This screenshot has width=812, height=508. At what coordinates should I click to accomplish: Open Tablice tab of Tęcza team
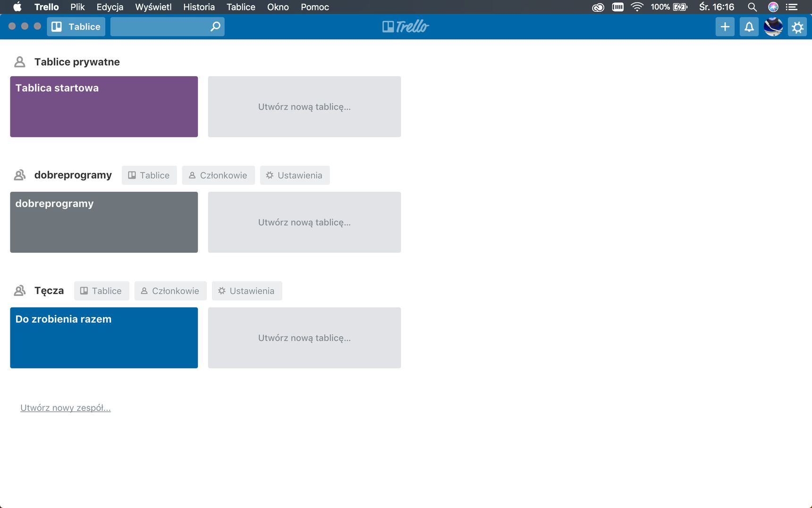[101, 291]
